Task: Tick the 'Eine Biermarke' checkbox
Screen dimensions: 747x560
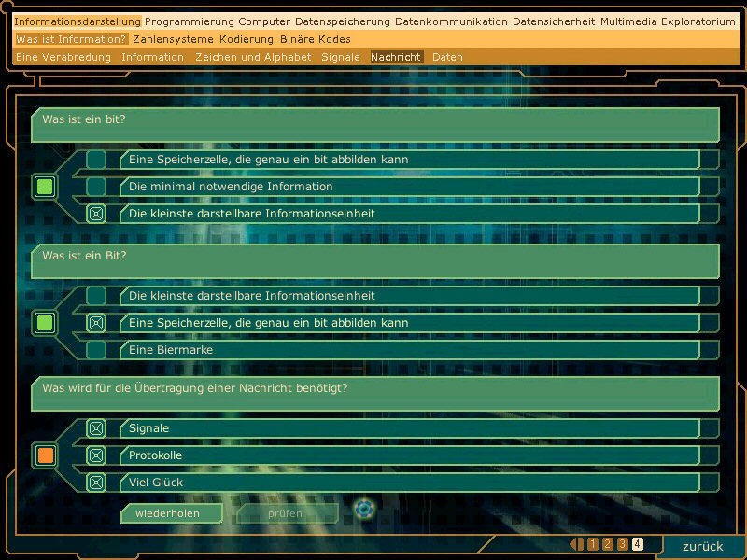Action: tap(96, 350)
